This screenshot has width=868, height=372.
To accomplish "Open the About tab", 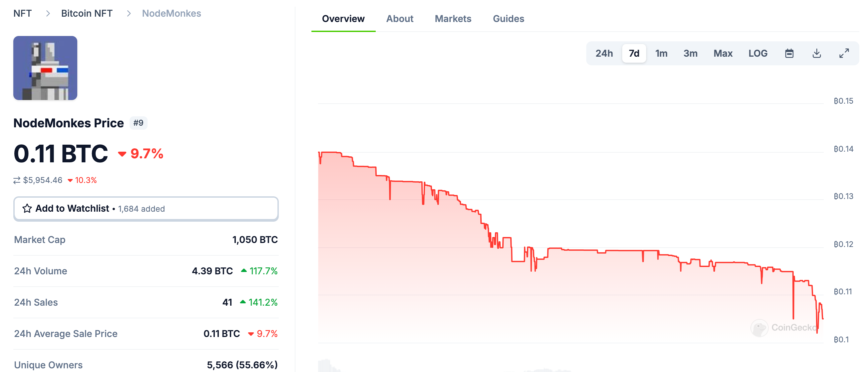I will pyautogui.click(x=400, y=19).
